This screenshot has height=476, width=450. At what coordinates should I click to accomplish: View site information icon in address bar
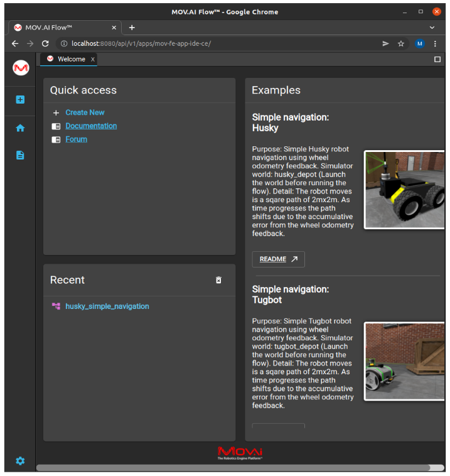[64, 44]
